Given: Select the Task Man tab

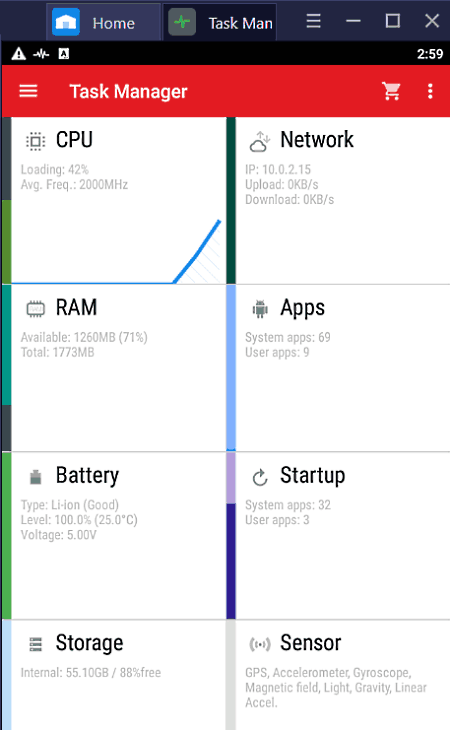Looking at the screenshot, I should [220, 22].
